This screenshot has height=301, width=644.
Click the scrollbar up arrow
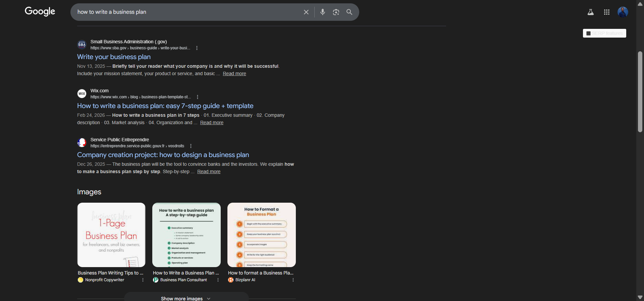pyautogui.click(x=640, y=4)
